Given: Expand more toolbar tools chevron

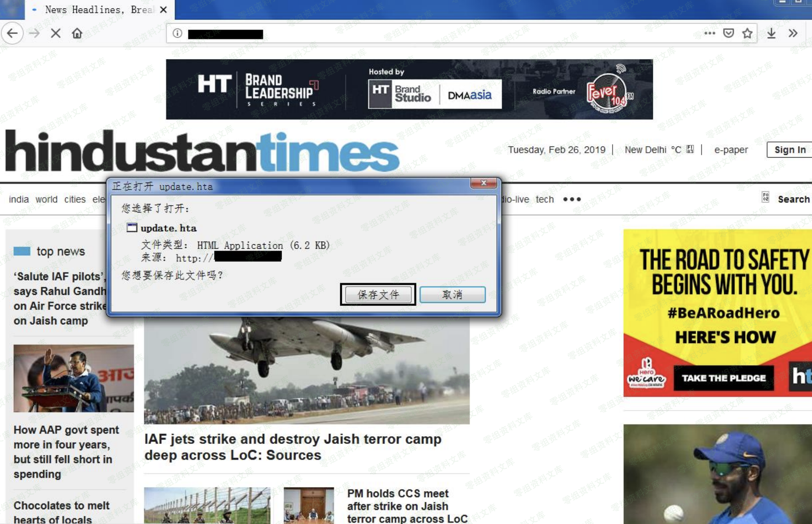Looking at the screenshot, I should coord(792,33).
